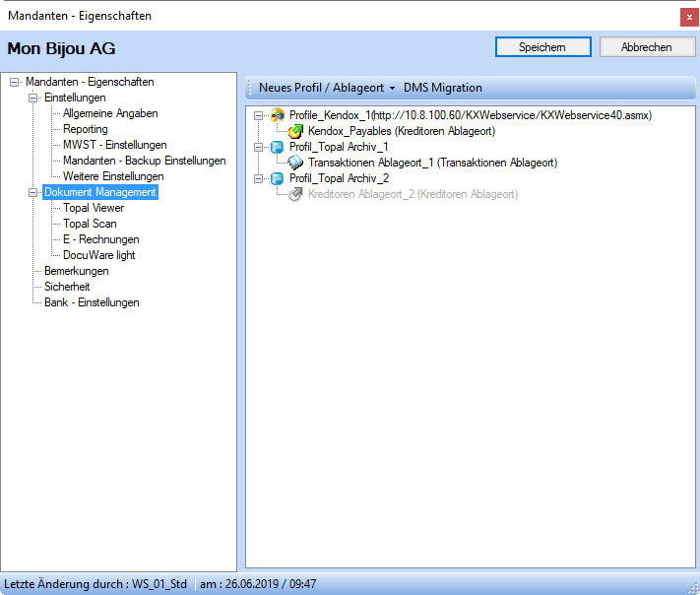Click the Kendox_Payables storage location icon
This screenshot has height=595, width=700.
coord(295,131)
